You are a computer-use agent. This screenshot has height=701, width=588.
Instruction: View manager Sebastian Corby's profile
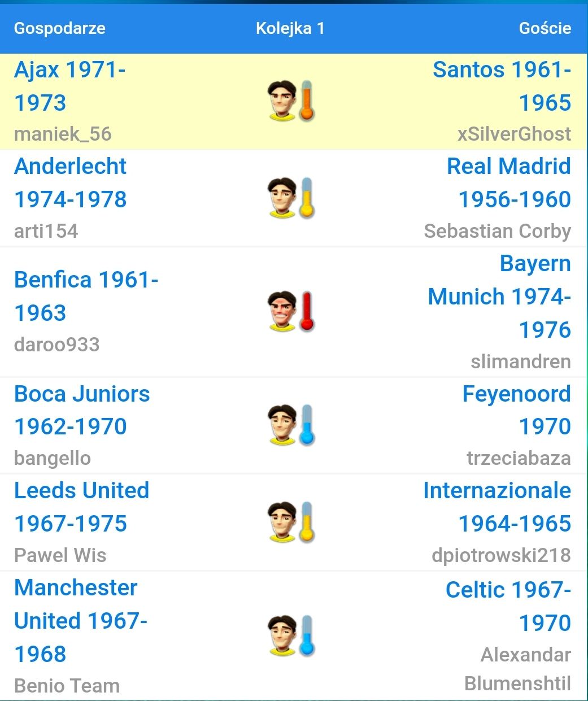pos(498,231)
